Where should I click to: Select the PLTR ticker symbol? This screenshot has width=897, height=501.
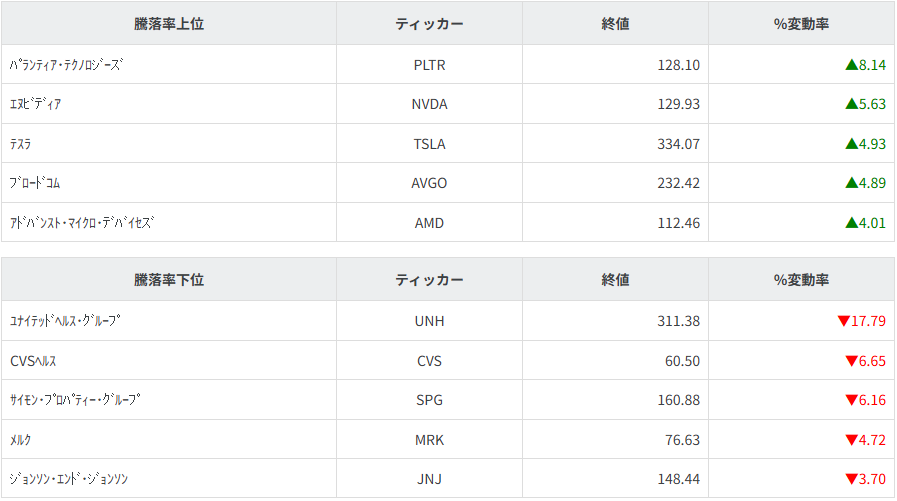pos(429,65)
